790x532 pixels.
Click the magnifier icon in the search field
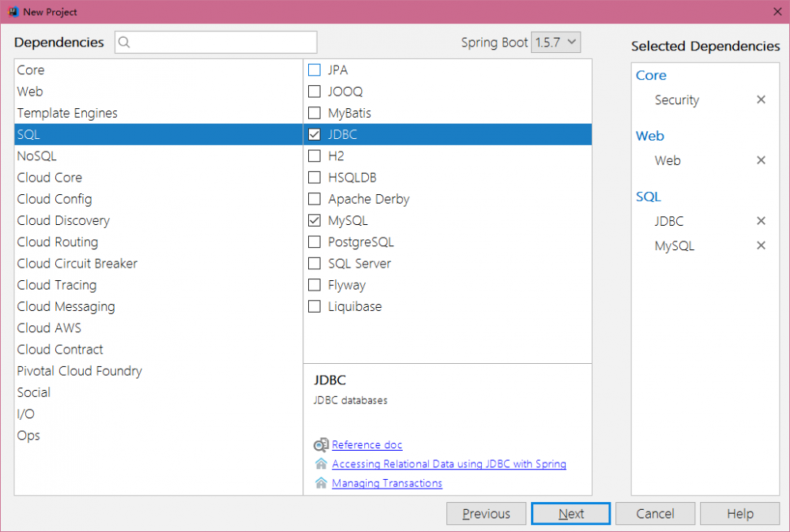(124, 42)
